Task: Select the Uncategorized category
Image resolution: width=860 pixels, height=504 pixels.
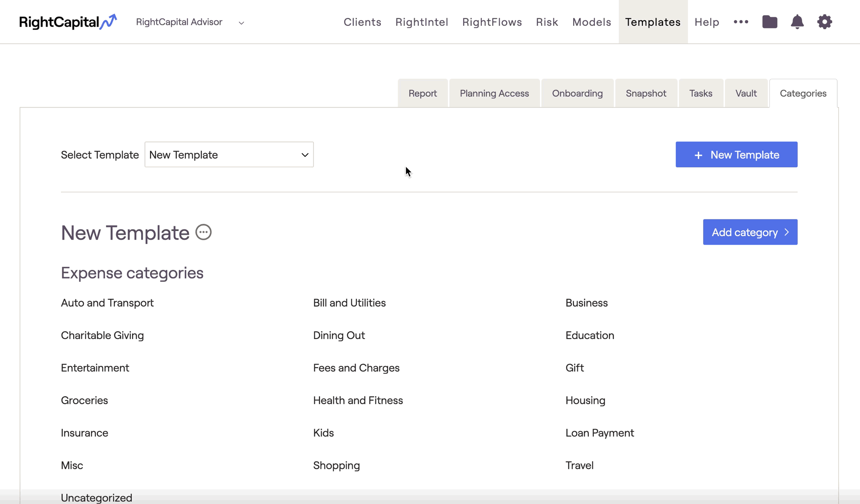Action: click(96, 498)
